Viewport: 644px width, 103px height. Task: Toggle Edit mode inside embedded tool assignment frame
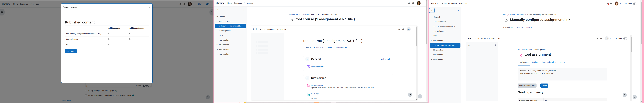[625, 39]
